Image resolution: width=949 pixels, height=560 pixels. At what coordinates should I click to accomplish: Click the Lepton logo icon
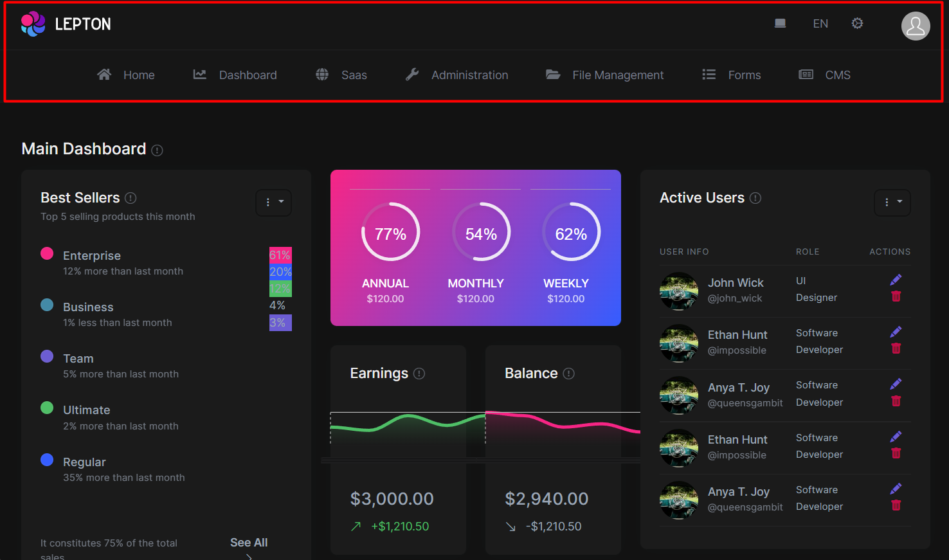pyautogui.click(x=33, y=24)
